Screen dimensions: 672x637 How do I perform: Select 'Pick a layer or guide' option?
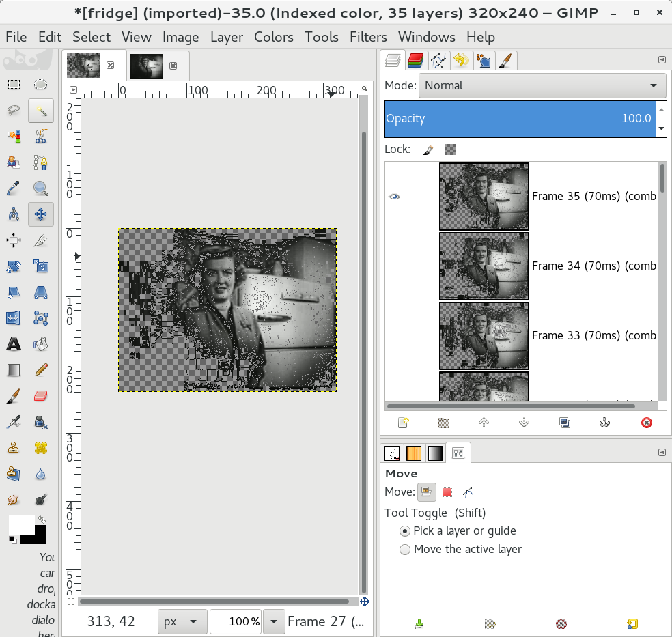405,530
